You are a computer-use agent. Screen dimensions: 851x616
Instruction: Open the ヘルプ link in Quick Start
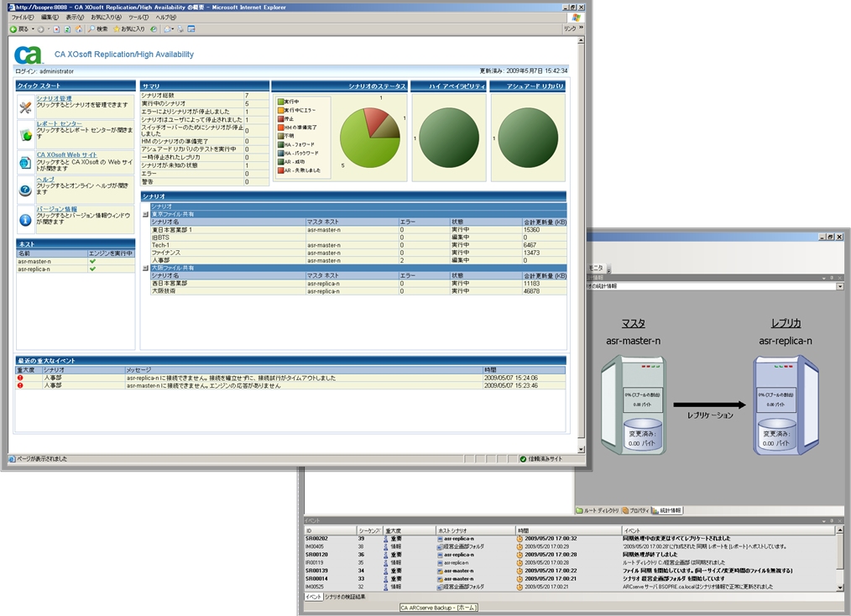tap(45, 179)
